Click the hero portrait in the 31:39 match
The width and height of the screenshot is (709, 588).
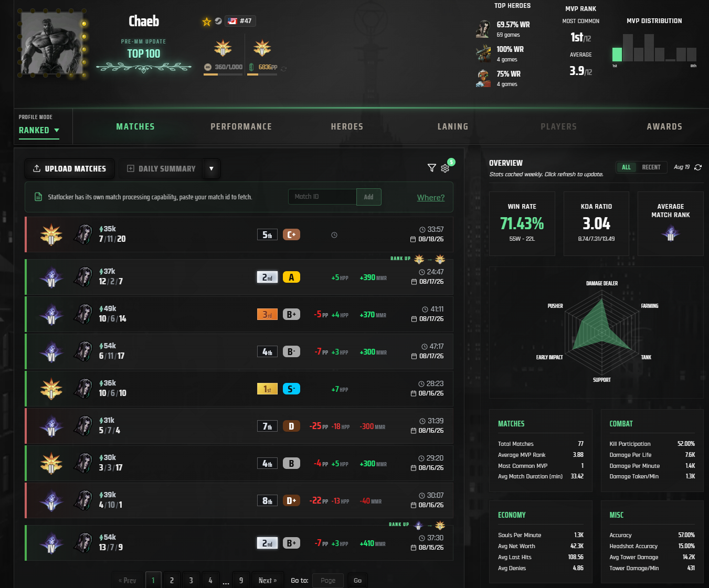tap(83, 426)
